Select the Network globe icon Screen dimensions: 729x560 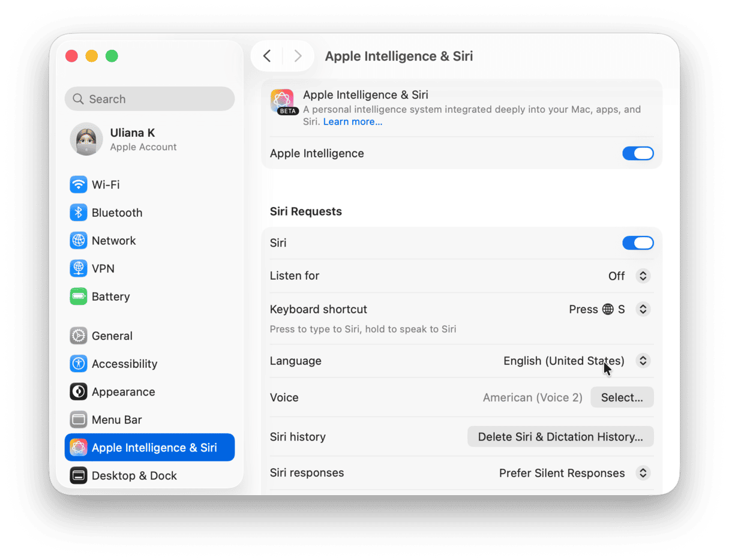79,241
